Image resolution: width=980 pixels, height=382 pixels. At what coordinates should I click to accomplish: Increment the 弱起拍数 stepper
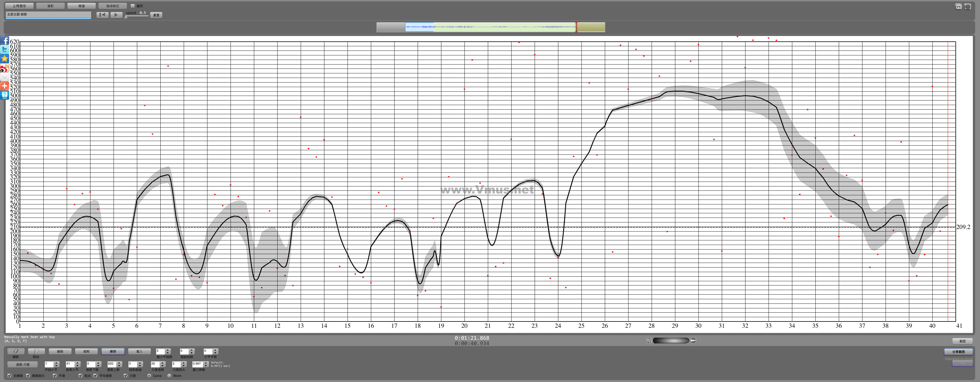(x=191, y=350)
